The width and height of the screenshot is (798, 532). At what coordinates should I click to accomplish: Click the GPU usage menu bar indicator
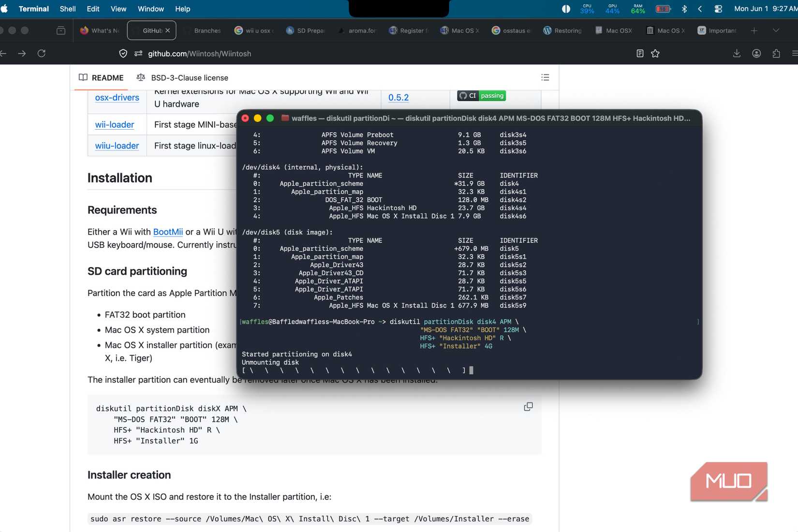[612, 9]
